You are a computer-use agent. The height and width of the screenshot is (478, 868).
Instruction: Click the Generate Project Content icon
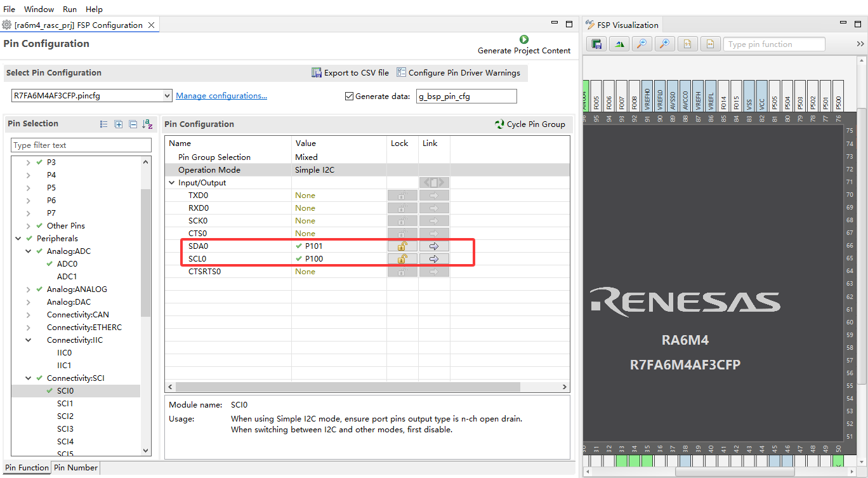tap(524, 39)
